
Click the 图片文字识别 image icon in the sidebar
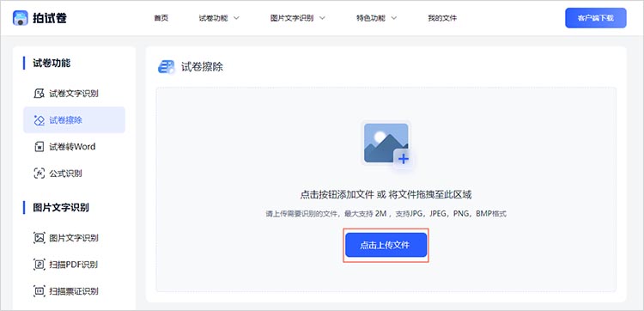click(39, 238)
